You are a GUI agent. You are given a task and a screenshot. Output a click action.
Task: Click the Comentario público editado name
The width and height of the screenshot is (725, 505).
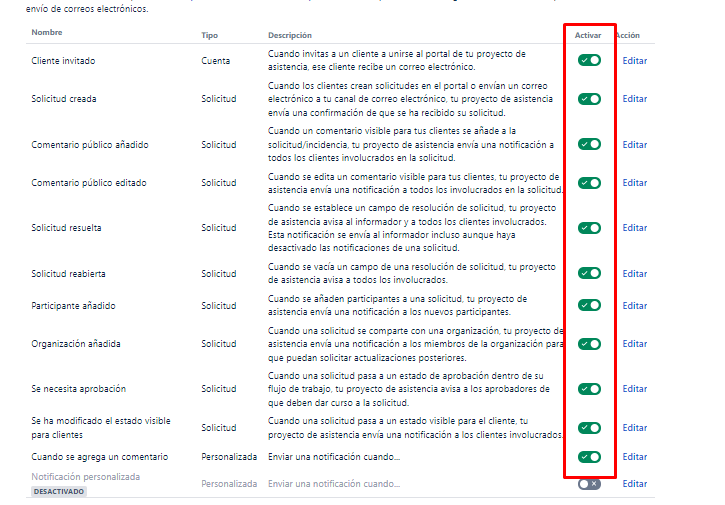click(89, 183)
